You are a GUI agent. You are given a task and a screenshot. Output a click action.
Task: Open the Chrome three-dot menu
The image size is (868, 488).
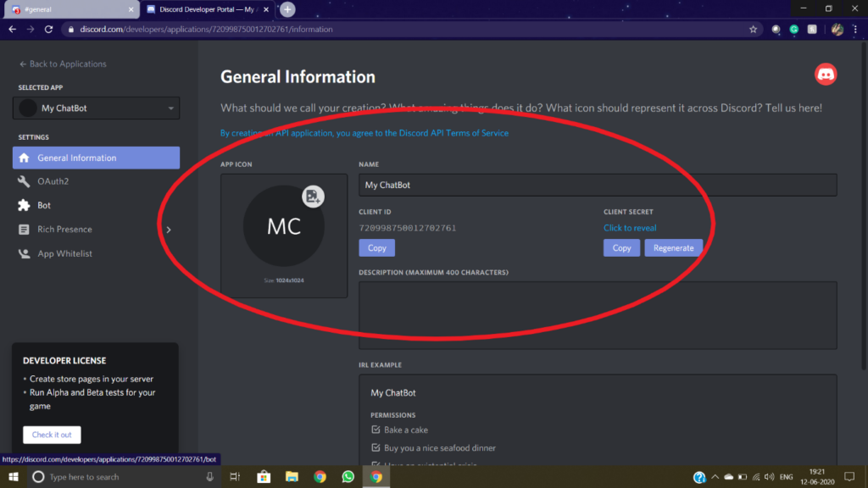tap(855, 30)
